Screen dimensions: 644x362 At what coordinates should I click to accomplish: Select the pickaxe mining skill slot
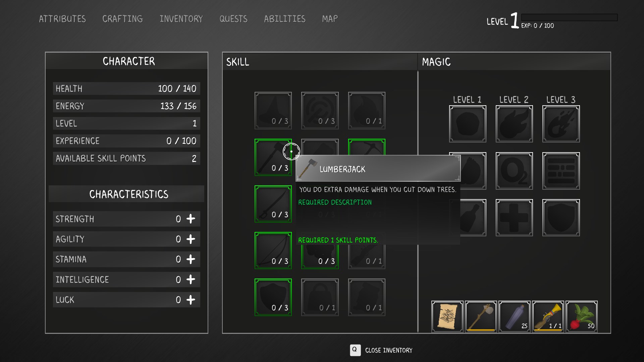367,147
